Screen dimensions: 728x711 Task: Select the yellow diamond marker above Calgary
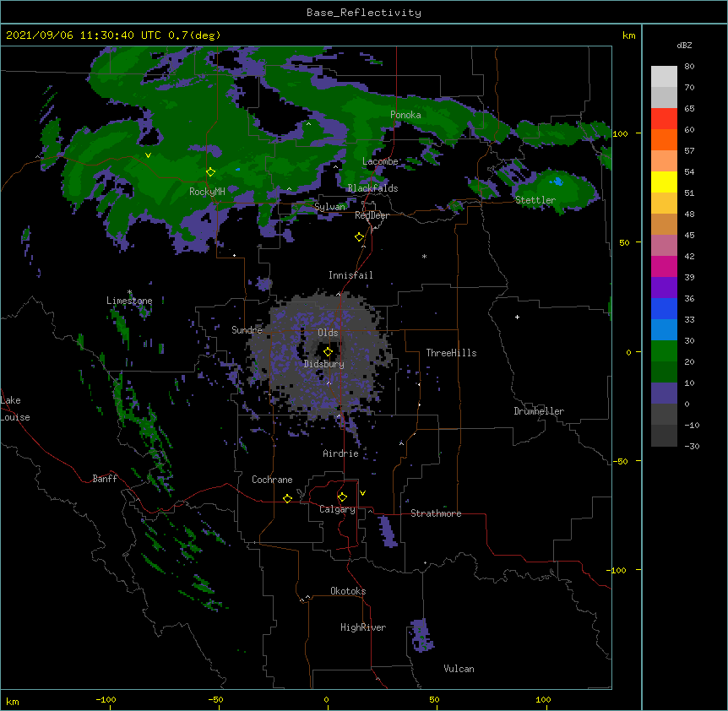point(342,497)
